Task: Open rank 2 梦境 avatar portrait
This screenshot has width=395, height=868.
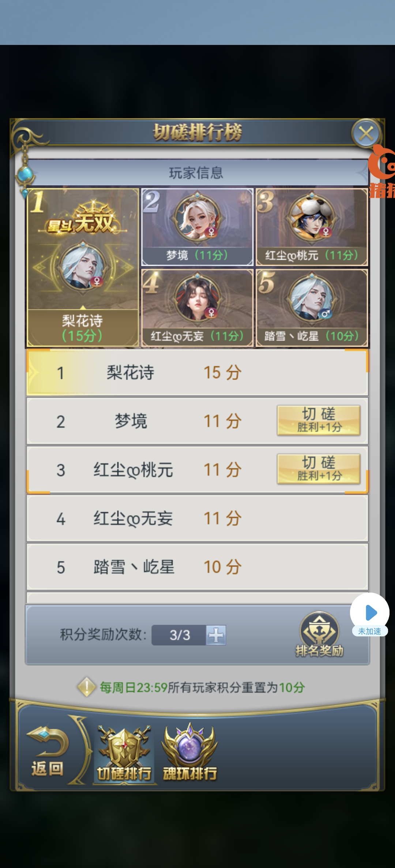Action: tap(197, 218)
